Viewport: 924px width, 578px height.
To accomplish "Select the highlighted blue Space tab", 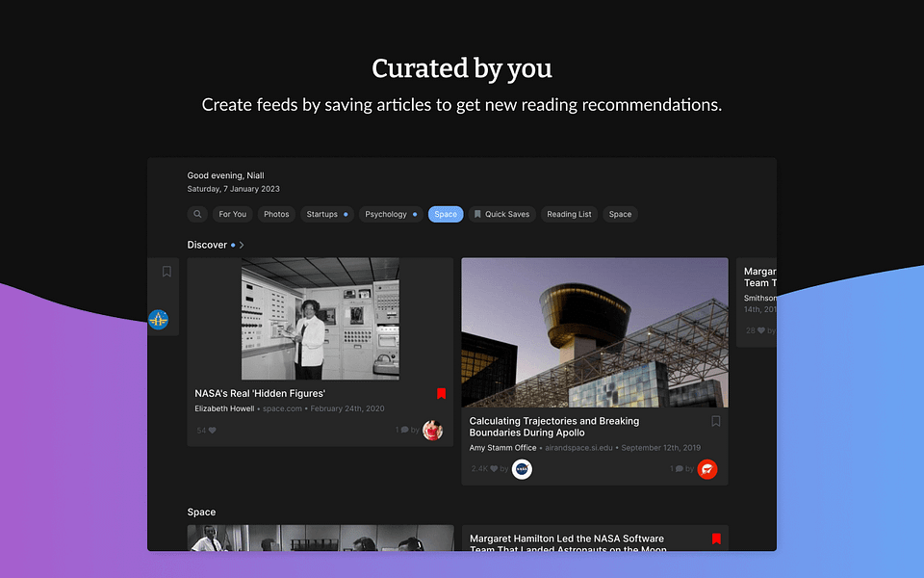I will [446, 214].
